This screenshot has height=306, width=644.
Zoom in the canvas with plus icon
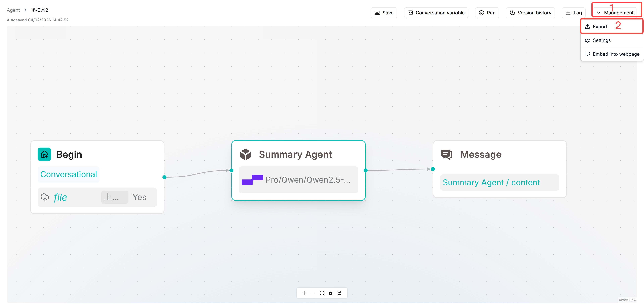(304, 293)
